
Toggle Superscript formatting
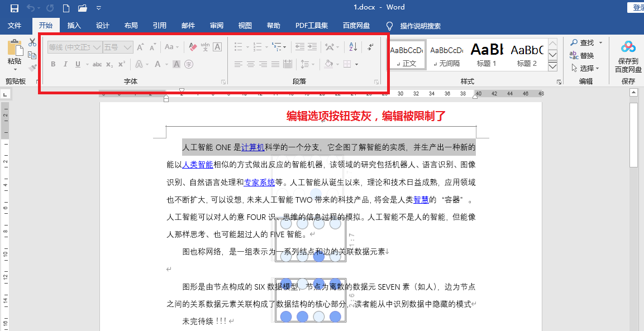[122, 64]
